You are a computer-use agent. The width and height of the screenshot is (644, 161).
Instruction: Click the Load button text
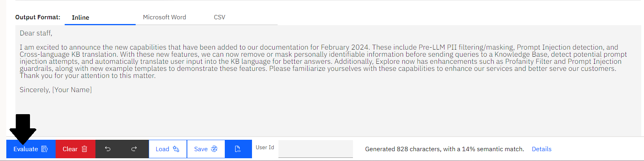(x=162, y=149)
